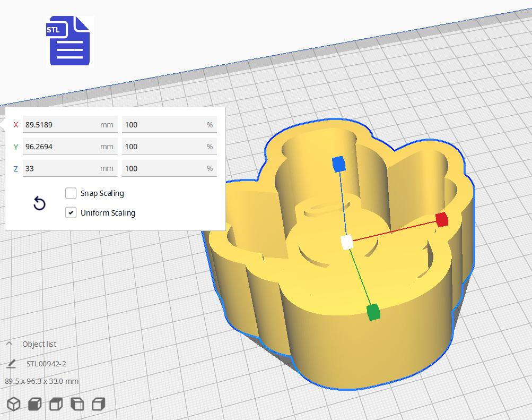Select the right side view cube icon
Viewport: 532px width, 420px height.
[x=99, y=404]
